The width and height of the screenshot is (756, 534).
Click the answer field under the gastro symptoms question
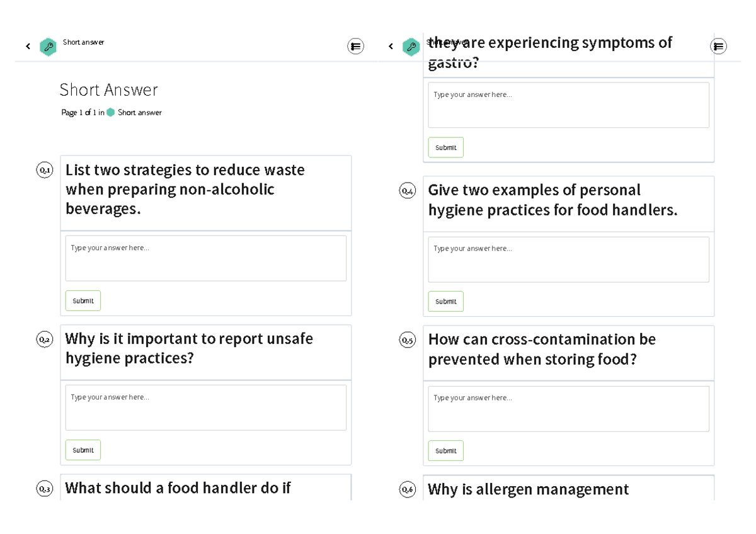tap(569, 105)
